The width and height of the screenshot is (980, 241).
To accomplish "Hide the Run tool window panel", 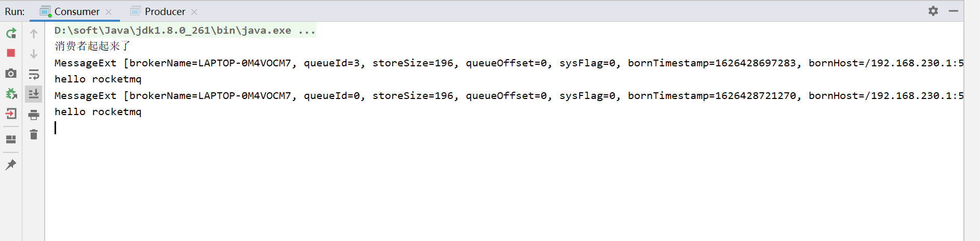I will (x=954, y=11).
